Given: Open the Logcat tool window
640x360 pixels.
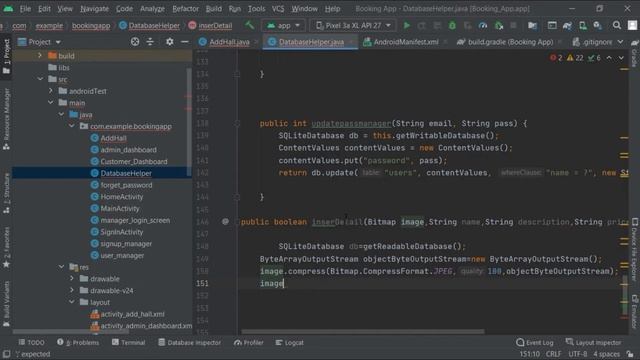Looking at the screenshot, I should click(x=289, y=342).
